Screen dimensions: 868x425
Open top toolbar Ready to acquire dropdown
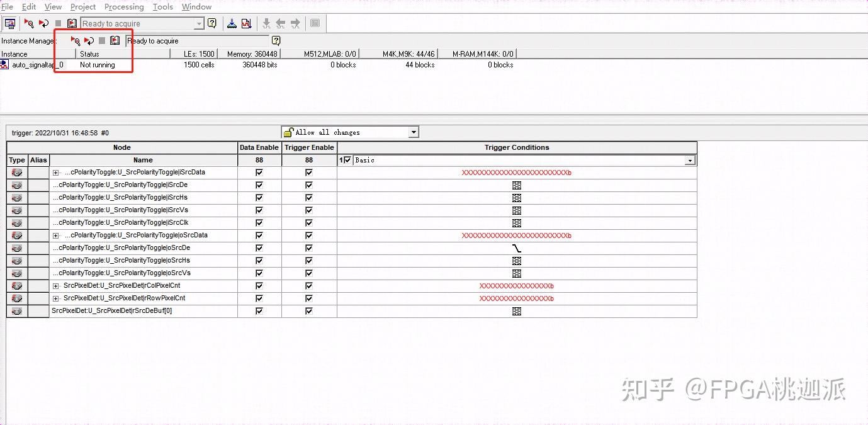tap(199, 24)
